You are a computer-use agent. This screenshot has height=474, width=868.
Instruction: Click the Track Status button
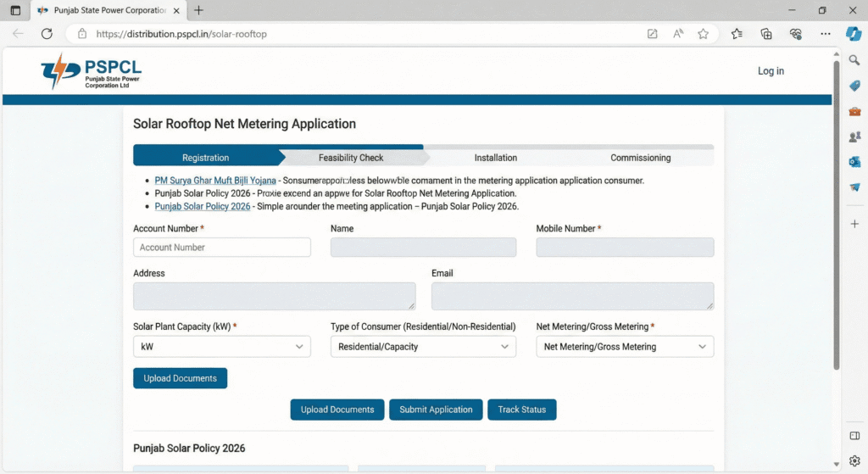pyautogui.click(x=521, y=410)
